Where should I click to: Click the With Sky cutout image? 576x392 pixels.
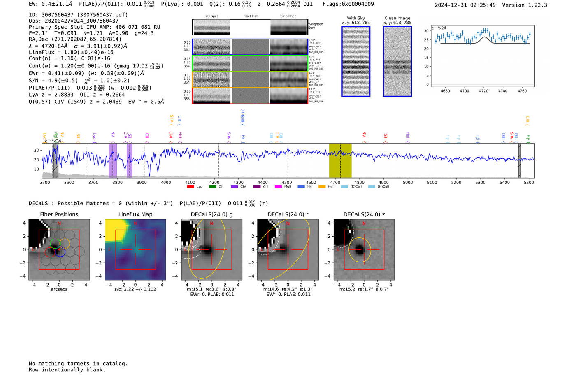(x=356, y=61)
